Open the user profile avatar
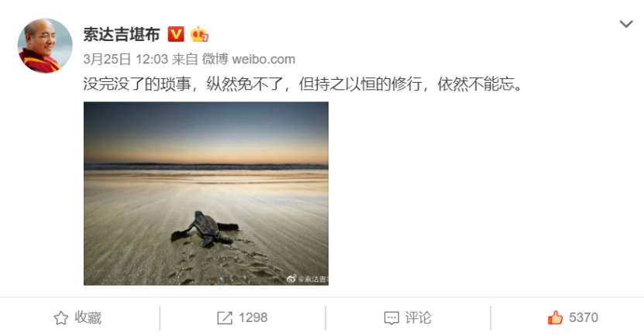This screenshot has height=336, width=644. pos(45,46)
